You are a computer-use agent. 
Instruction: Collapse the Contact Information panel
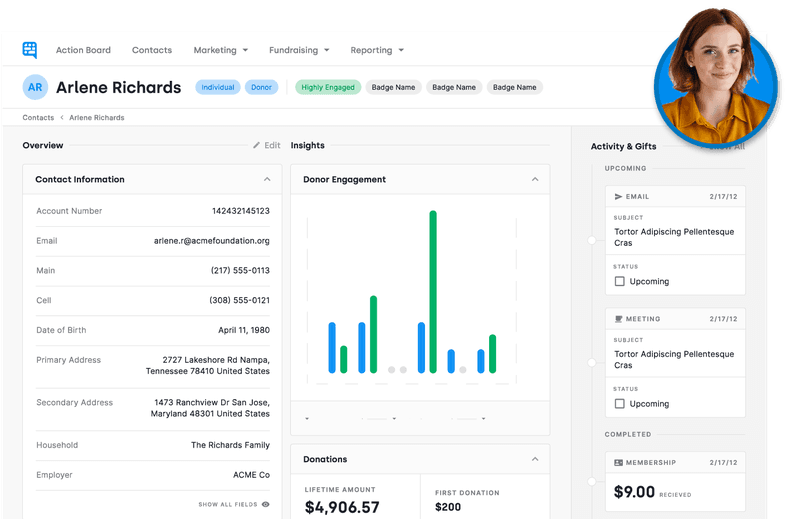click(x=267, y=179)
